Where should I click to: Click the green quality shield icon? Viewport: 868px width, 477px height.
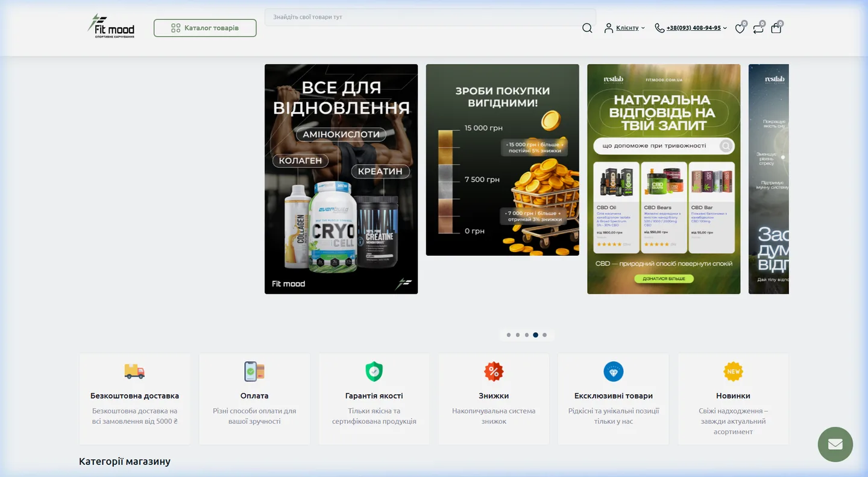374,371
